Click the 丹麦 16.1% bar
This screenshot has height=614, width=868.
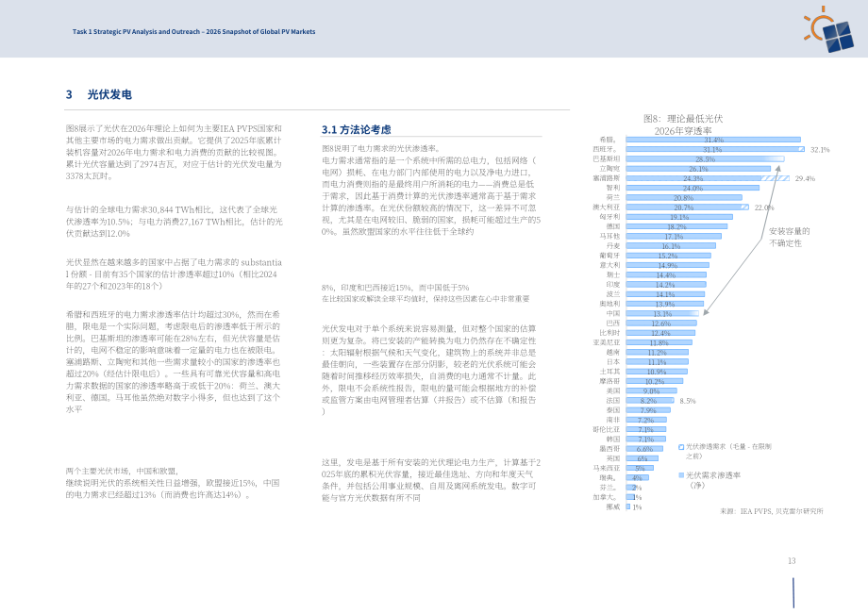point(671,246)
